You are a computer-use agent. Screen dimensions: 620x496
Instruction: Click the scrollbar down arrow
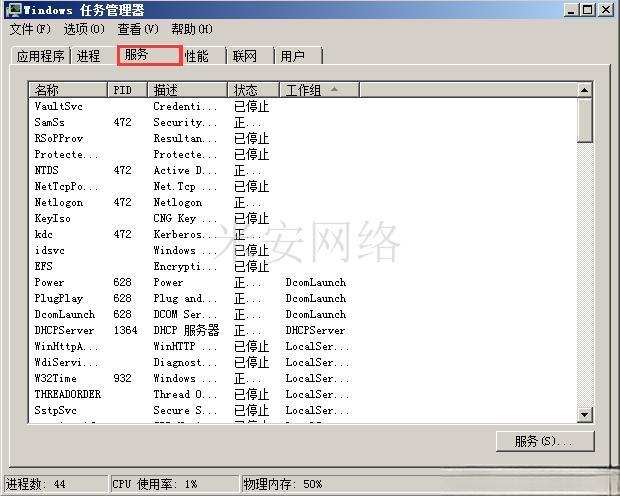pos(584,415)
